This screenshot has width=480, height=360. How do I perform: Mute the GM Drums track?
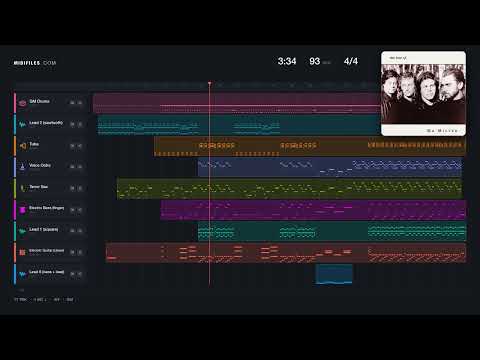tap(72, 103)
